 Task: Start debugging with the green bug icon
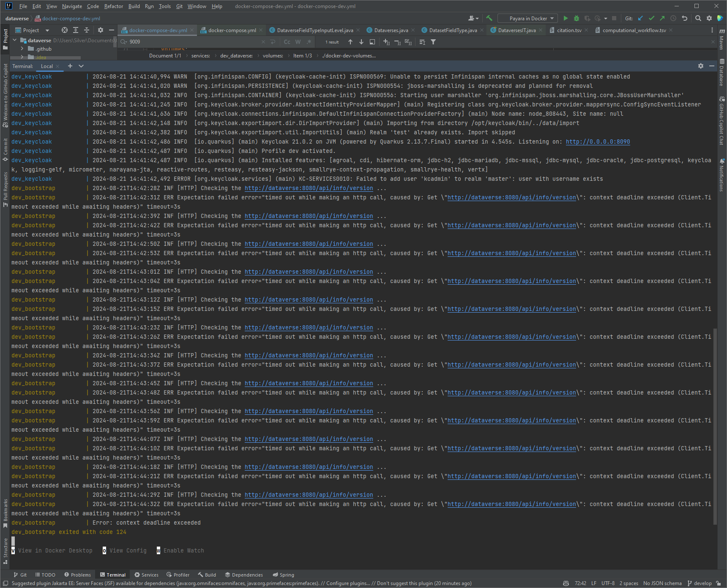[x=577, y=18]
